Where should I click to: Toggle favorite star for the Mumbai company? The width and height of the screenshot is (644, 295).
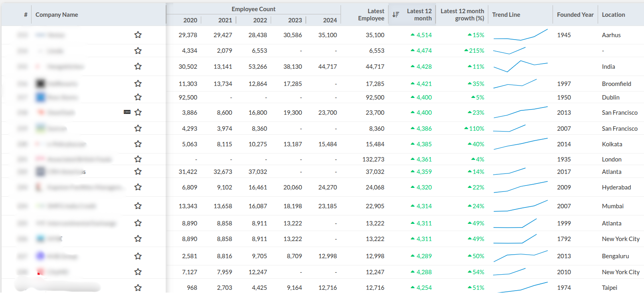point(138,206)
